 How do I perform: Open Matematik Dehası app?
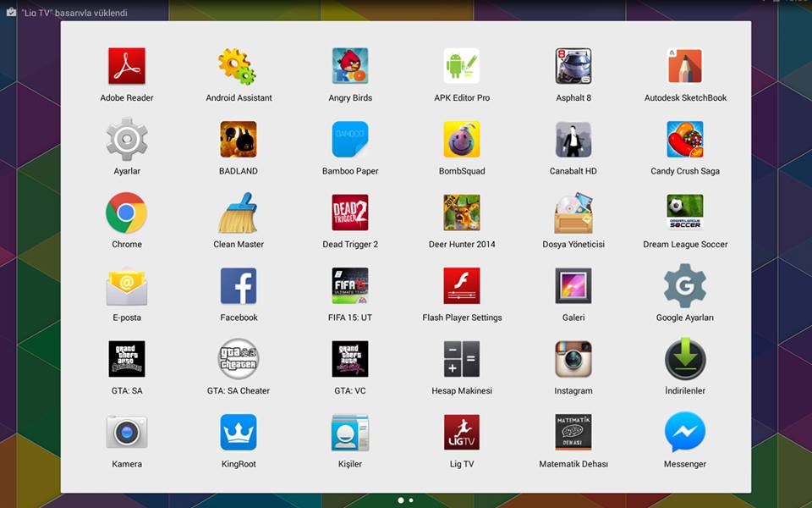click(573, 433)
